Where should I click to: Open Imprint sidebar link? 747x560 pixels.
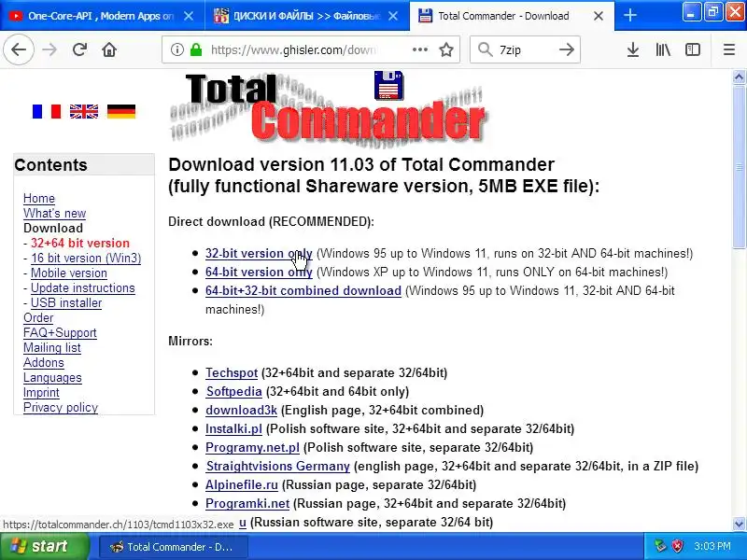point(41,392)
